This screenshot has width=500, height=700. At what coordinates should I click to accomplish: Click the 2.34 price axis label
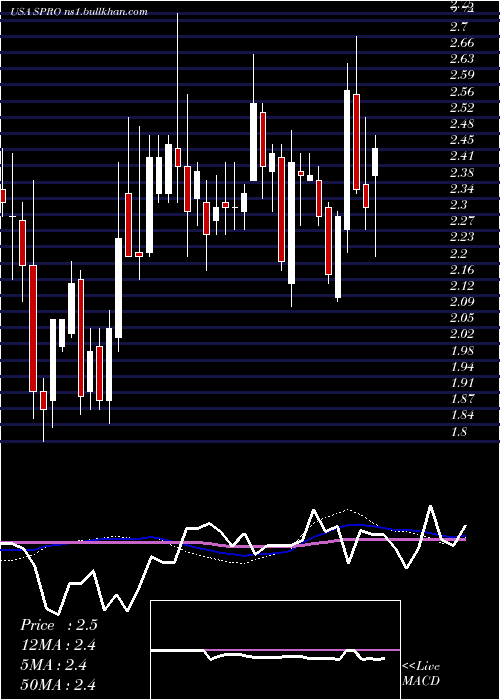[462, 189]
